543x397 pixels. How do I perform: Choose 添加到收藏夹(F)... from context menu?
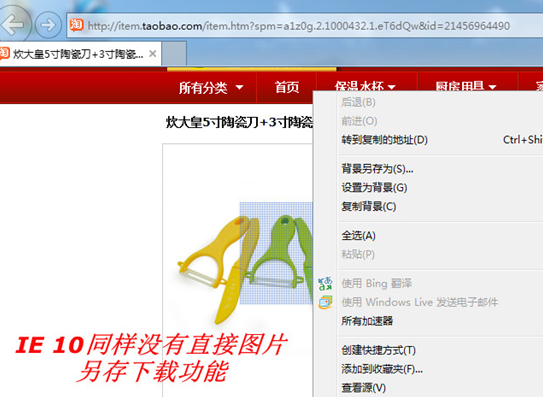pyautogui.click(x=382, y=369)
